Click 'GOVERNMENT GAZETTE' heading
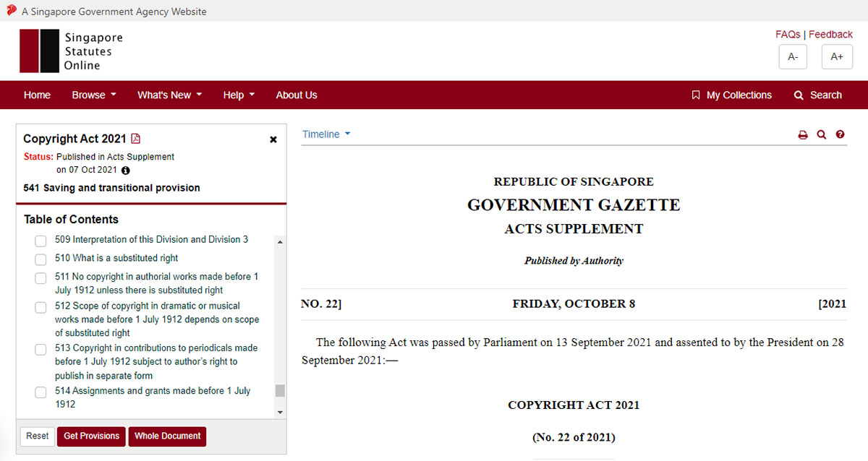The height and width of the screenshot is (461, 868). [x=574, y=205]
